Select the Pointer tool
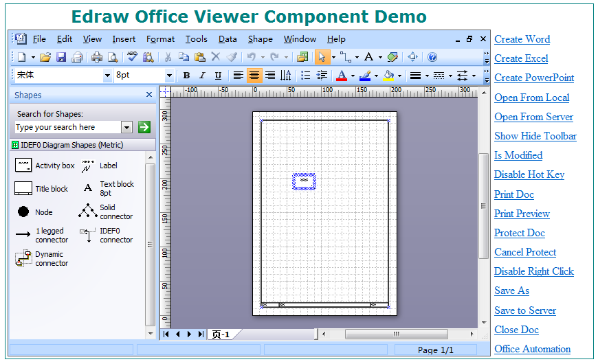This screenshot has height=364, width=598. point(322,57)
